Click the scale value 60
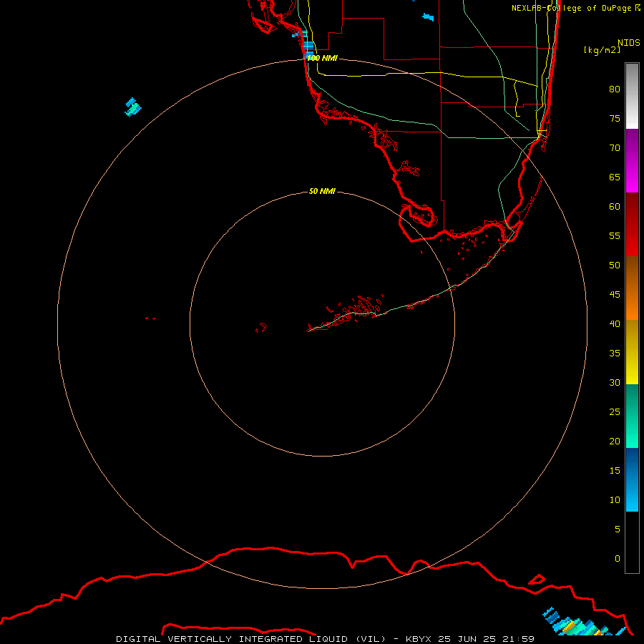The width and height of the screenshot is (644, 644). 615,207
